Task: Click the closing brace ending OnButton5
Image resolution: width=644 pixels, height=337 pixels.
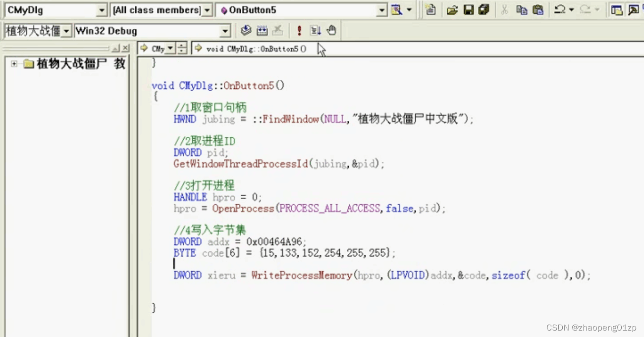Action: coord(154,308)
